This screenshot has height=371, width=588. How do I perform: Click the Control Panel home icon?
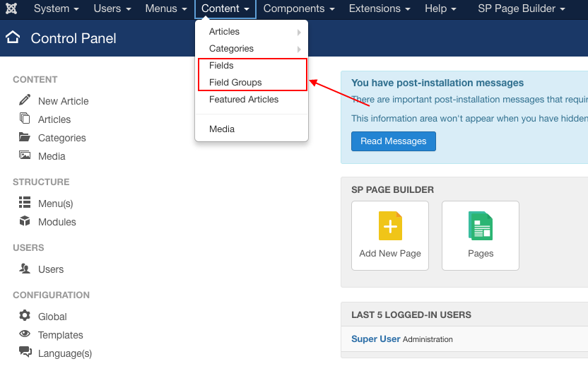(x=13, y=38)
